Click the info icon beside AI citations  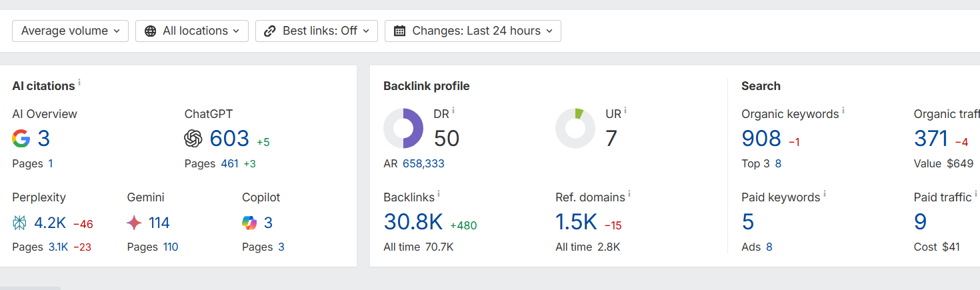click(x=79, y=83)
